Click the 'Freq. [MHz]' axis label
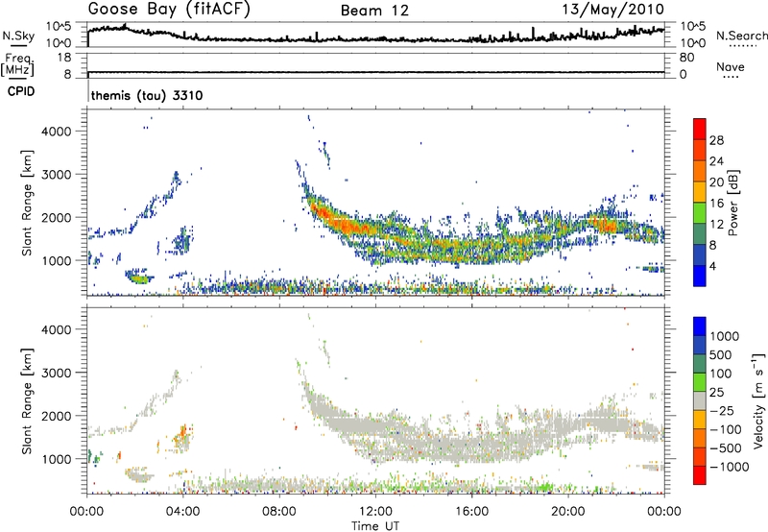Screen dimensions: 768x532 pyautogui.click(x=17, y=64)
